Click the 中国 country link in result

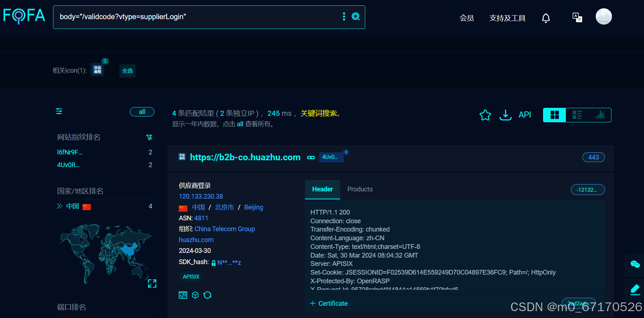point(198,207)
